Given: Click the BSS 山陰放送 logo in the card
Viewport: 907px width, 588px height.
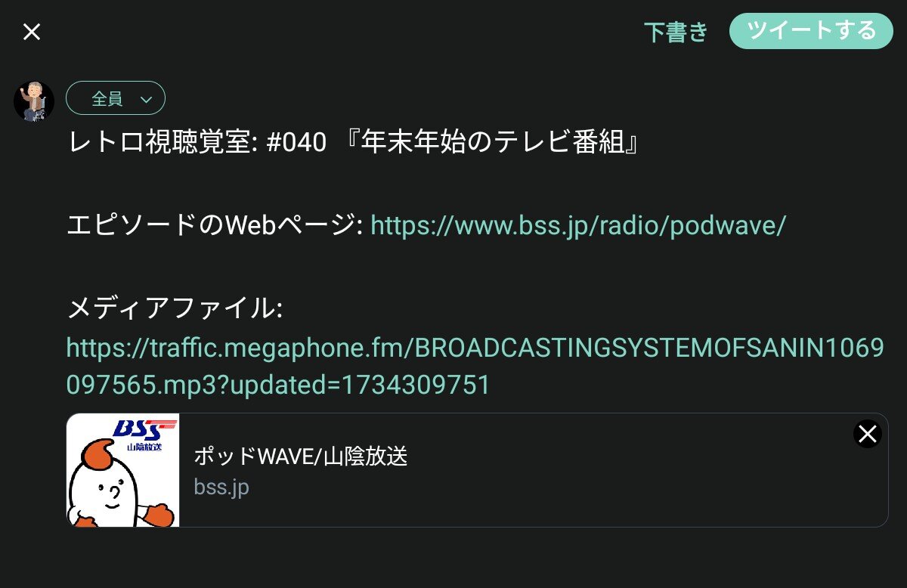Looking at the screenshot, I should tap(144, 435).
